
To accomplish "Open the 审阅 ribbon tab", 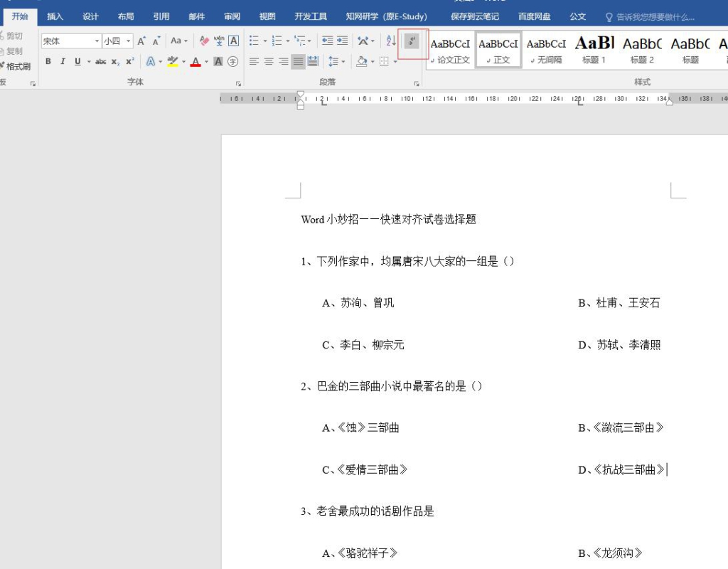I will tap(231, 16).
